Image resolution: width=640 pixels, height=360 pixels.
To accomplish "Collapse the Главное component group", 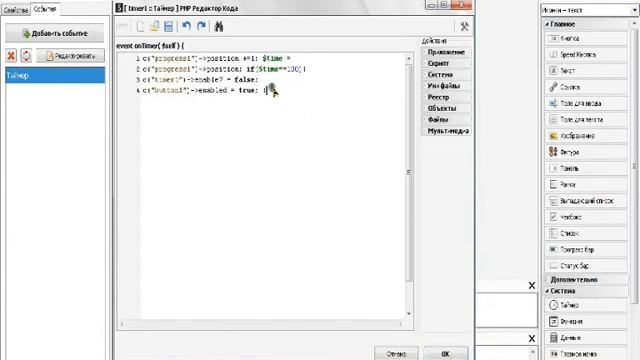I will [x=586, y=24].
